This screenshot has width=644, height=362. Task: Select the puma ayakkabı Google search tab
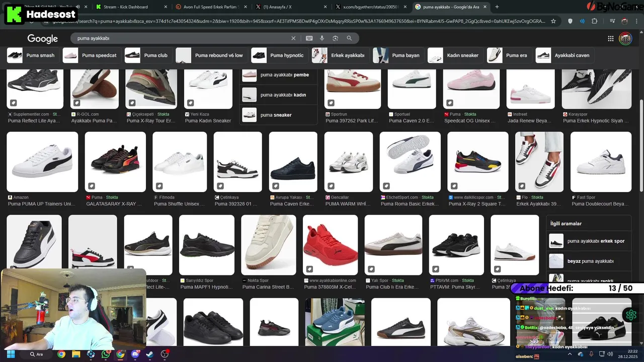tap(452, 7)
